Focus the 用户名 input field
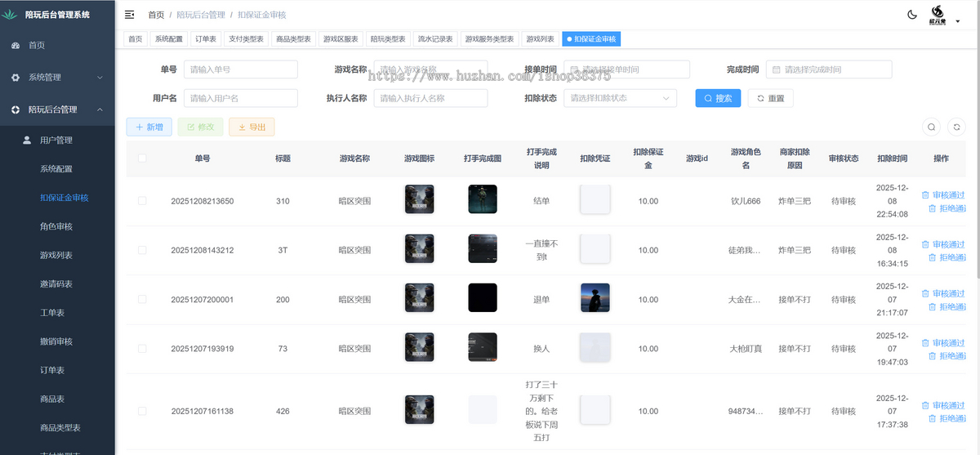 241,98
